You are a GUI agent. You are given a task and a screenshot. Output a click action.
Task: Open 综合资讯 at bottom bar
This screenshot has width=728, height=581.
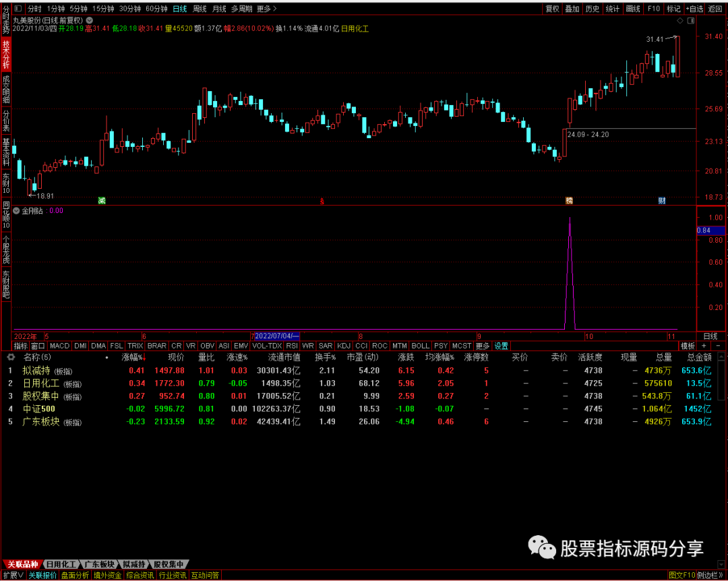click(x=140, y=576)
